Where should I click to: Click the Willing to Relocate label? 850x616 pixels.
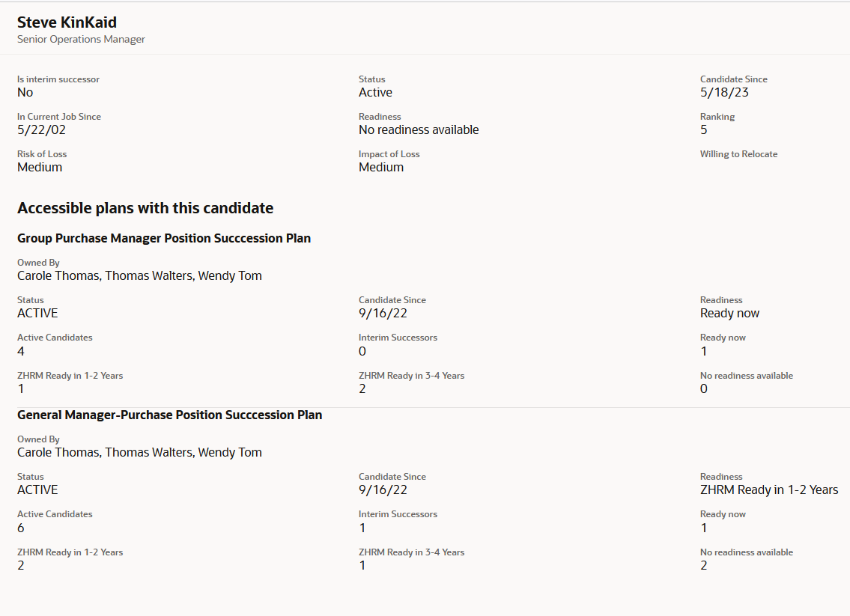(x=738, y=154)
